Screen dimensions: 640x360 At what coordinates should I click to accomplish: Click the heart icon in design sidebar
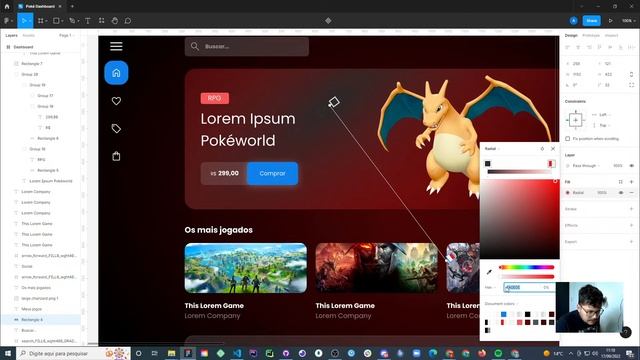point(116,101)
